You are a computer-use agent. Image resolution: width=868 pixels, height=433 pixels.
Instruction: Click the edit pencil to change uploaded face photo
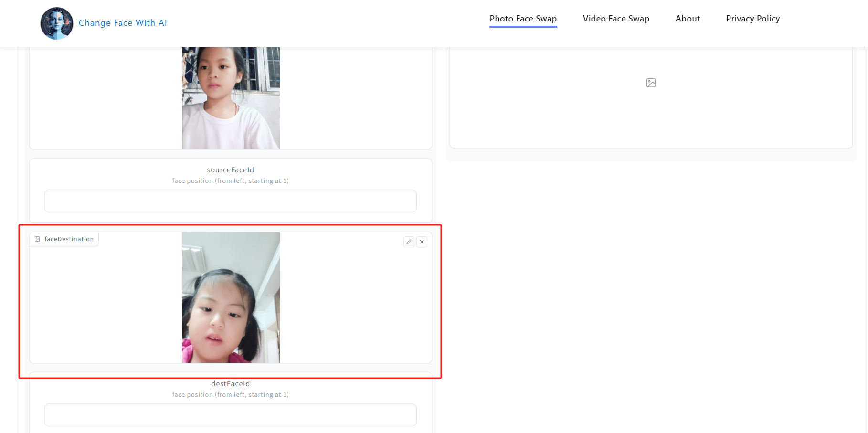[409, 242]
